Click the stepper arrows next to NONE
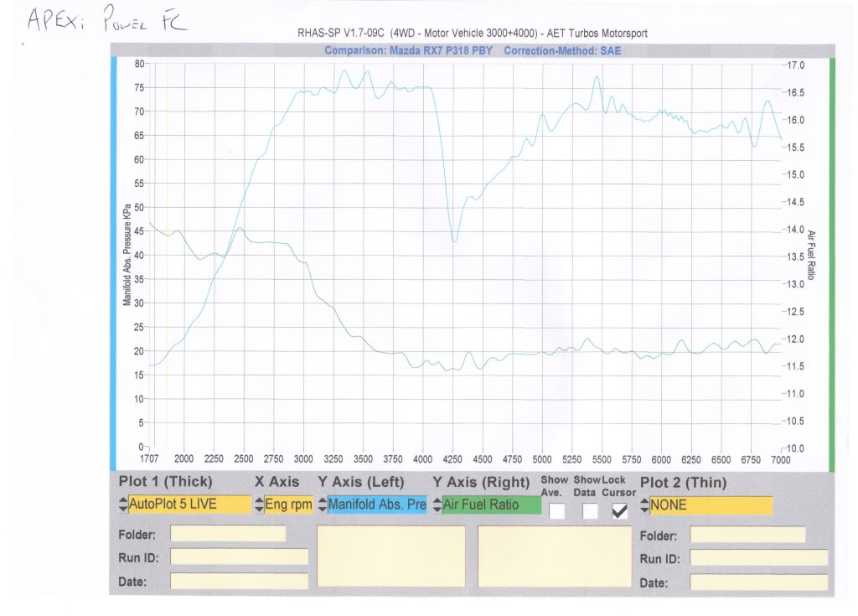Viewport: 858px width, 616px height. [645, 505]
